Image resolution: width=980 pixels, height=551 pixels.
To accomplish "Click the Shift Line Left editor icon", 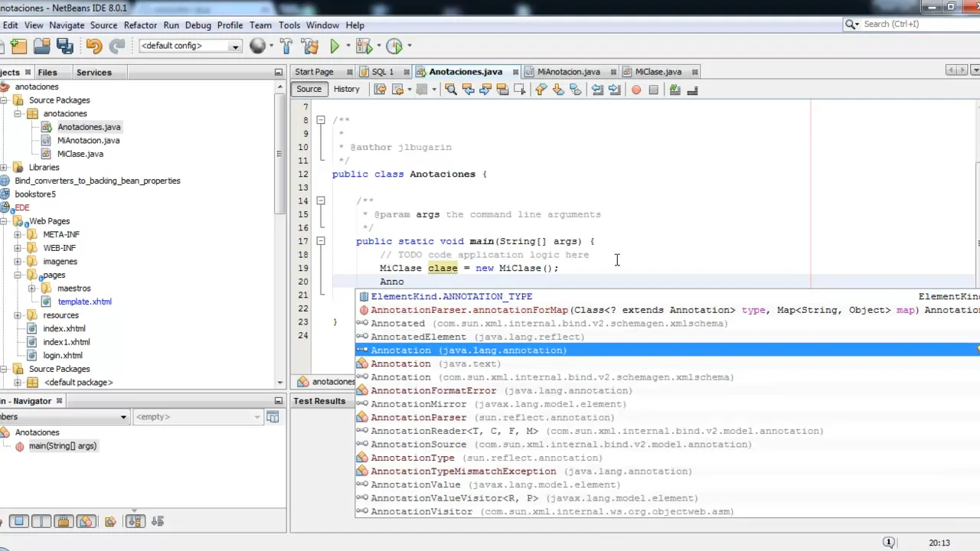I will point(597,90).
